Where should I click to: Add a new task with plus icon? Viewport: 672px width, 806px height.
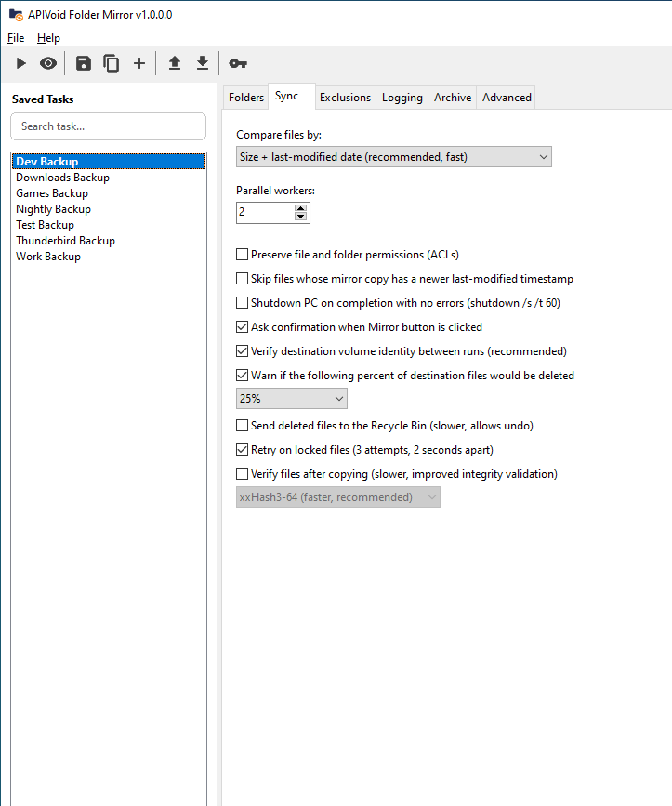[139, 63]
